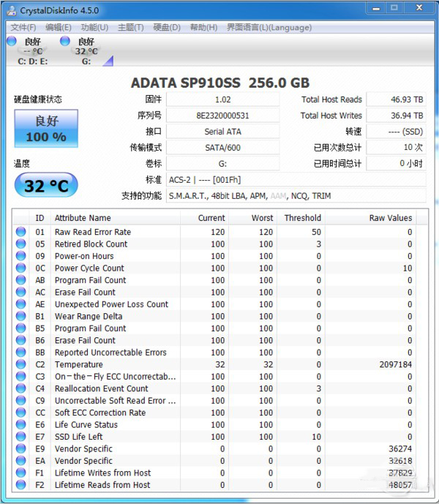Click status orb for EA Vendor Specific
This screenshot has height=504, width=439.
pos(21,461)
